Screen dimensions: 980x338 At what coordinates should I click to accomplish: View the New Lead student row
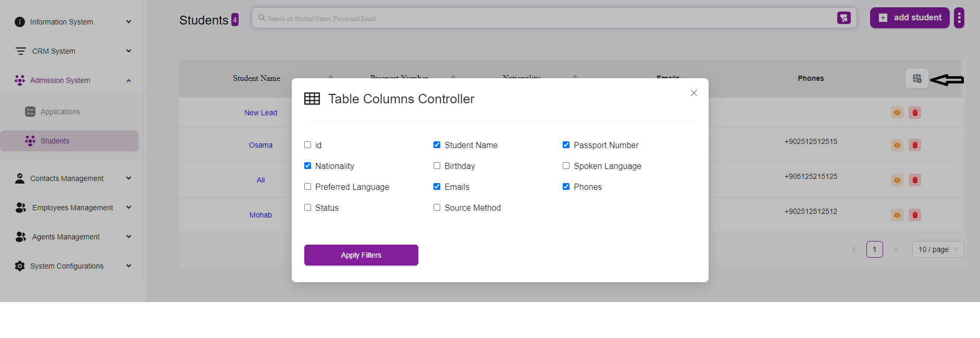click(x=897, y=113)
